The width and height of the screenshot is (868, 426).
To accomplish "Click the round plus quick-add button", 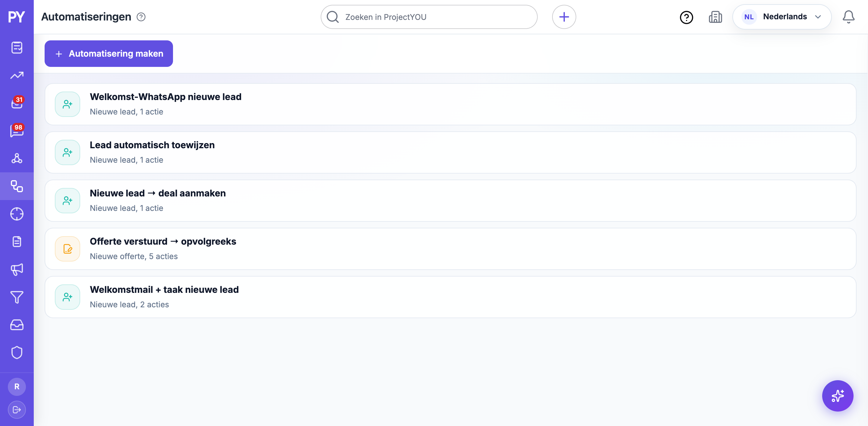I will coord(564,17).
